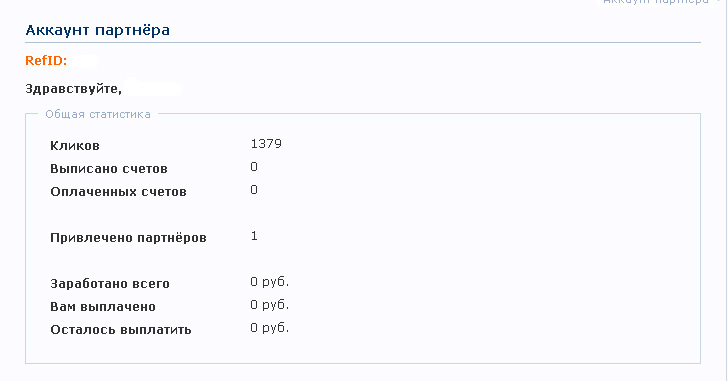The width and height of the screenshot is (728, 381).
Task: Click the zero value next to 'Оплаченных счетов'
Action: click(254, 189)
